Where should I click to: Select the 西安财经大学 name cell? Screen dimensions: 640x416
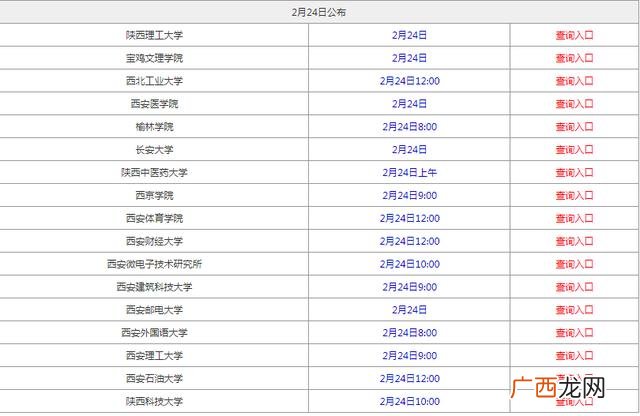click(154, 241)
